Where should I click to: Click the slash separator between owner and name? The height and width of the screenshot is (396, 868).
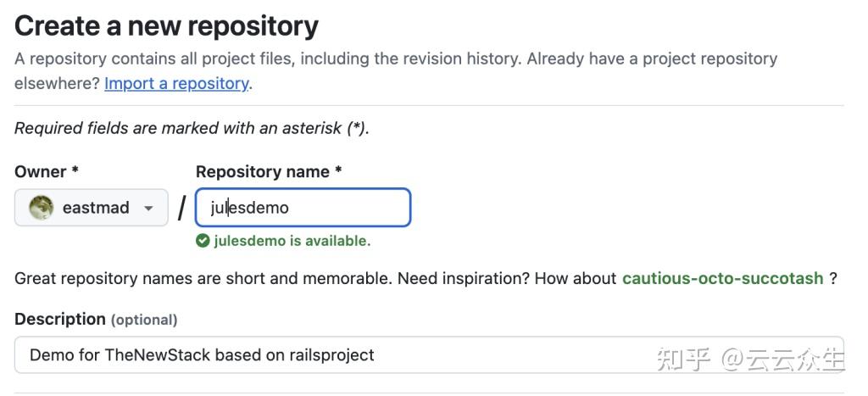click(x=181, y=209)
